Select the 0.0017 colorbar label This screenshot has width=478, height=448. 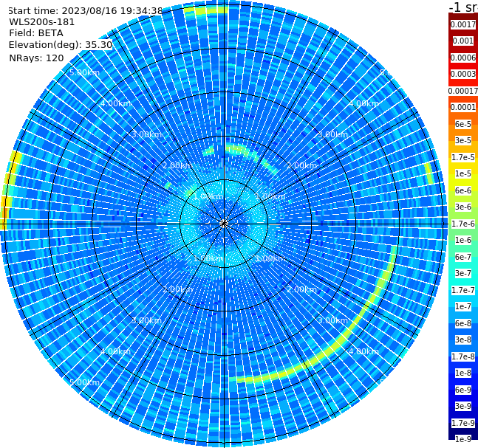pos(463,24)
